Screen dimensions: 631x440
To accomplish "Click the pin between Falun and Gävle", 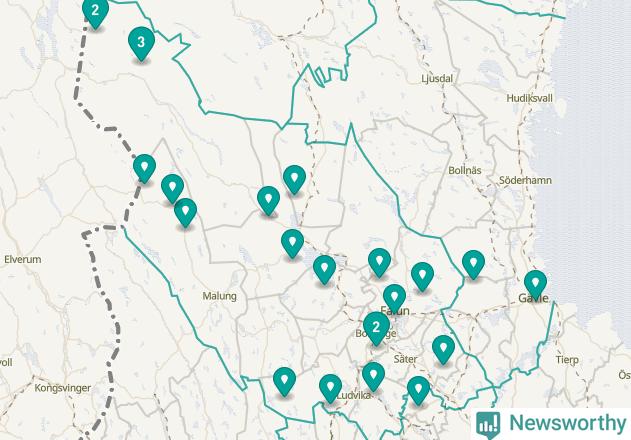I will pos(473,264).
